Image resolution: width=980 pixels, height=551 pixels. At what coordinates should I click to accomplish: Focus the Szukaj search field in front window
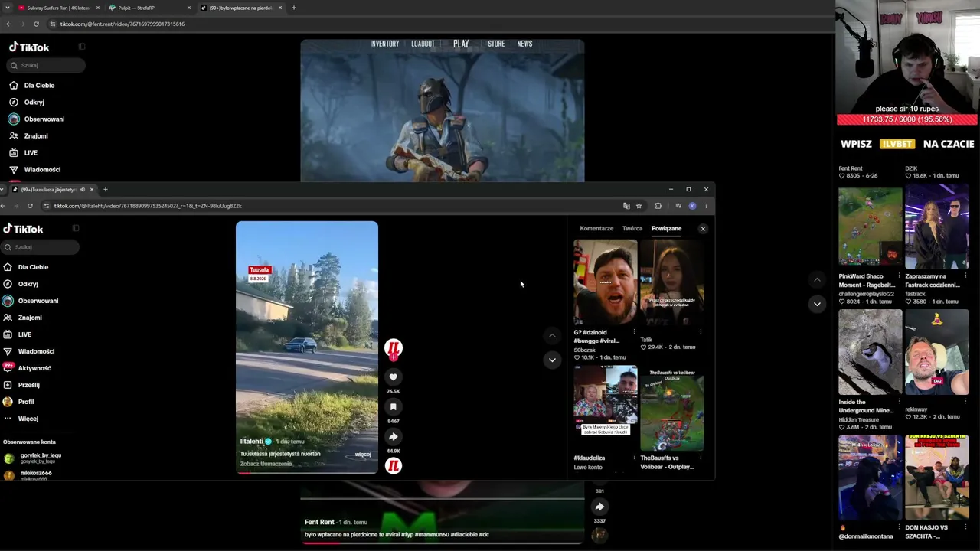[x=40, y=247]
